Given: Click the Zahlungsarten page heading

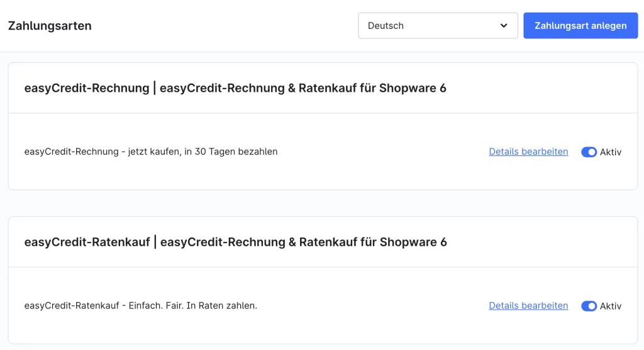Looking at the screenshot, I should (x=50, y=25).
